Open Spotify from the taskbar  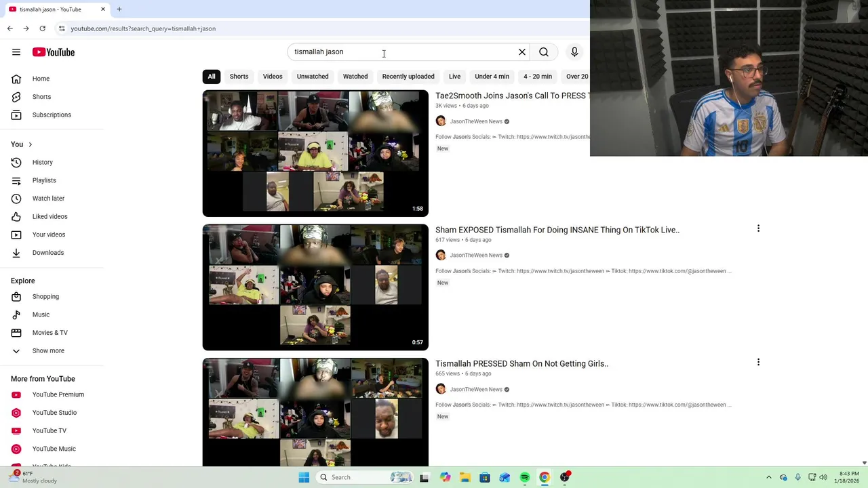[x=525, y=477]
